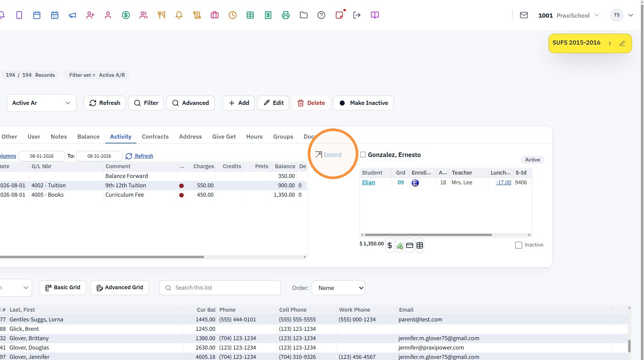Image resolution: width=644 pixels, height=360 pixels.
Task: Open the Order dropdown set to Name
Action: pos(338,288)
